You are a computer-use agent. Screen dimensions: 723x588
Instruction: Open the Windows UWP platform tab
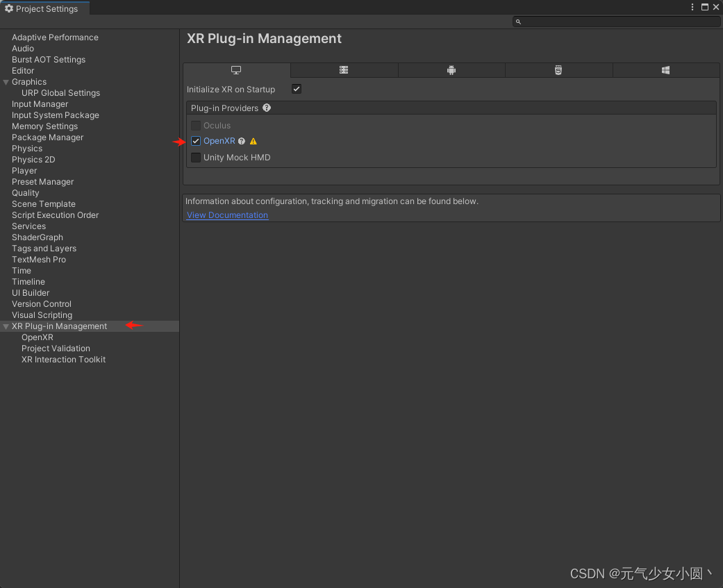click(666, 70)
